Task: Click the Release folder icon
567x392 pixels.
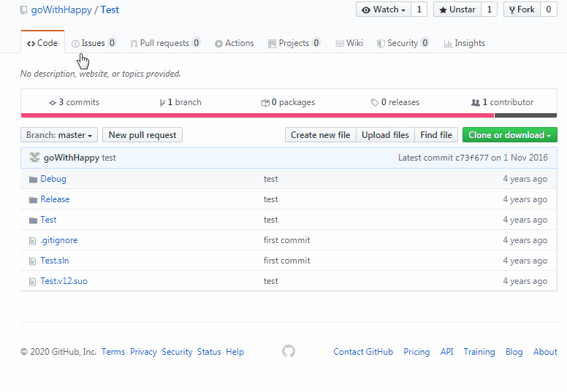Action: point(33,200)
